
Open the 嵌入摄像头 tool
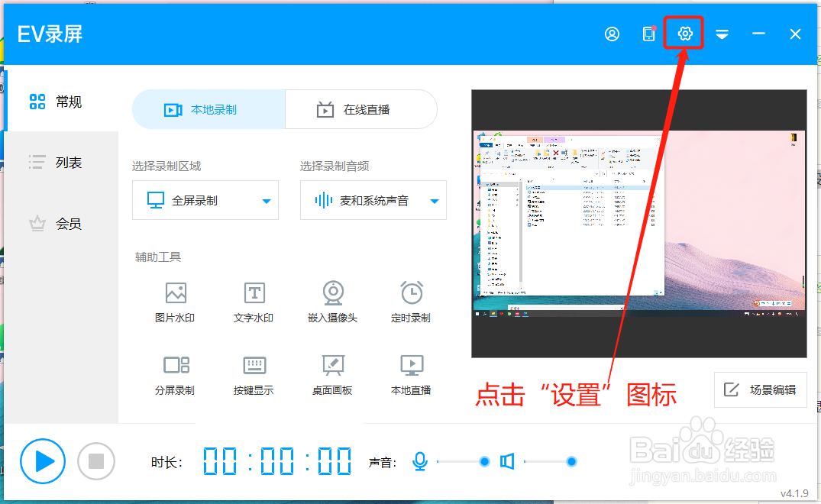(x=332, y=302)
